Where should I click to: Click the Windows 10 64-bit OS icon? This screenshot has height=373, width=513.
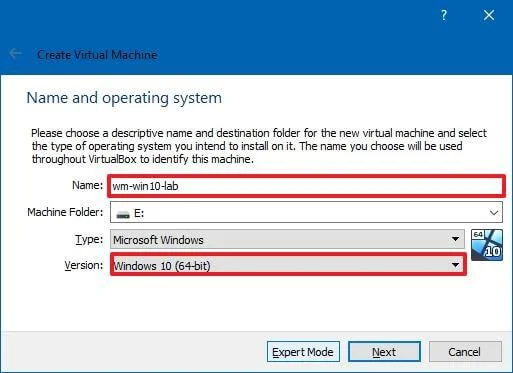point(487,245)
